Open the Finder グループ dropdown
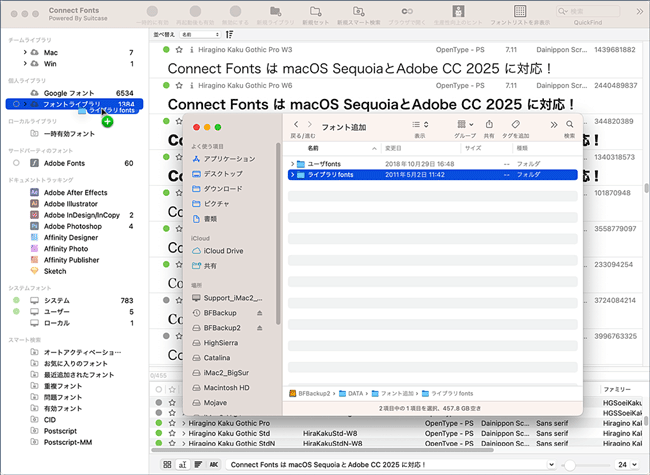The width and height of the screenshot is (650, 475). coord(465,124)
